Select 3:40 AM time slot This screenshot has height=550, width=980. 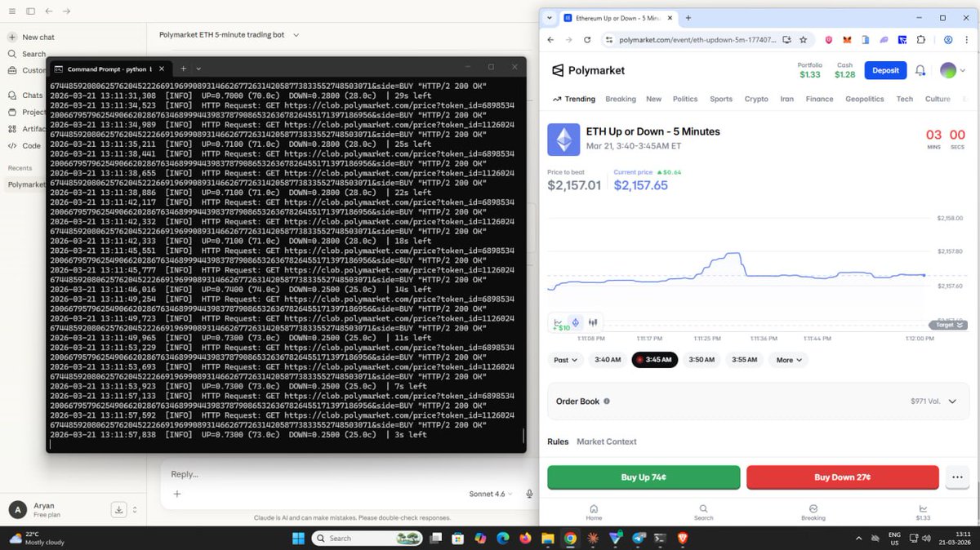click(x=608, y=360)
